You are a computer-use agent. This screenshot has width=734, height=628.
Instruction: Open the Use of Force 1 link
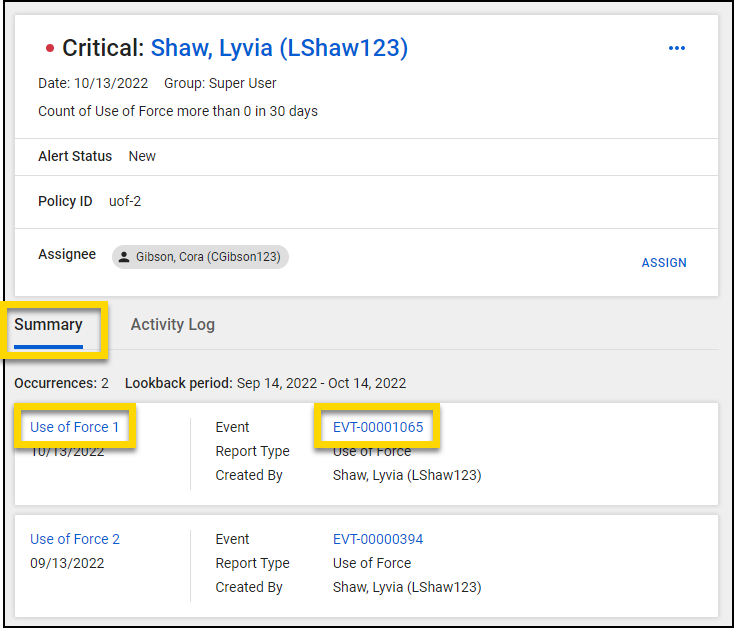[x=75, y=427]
